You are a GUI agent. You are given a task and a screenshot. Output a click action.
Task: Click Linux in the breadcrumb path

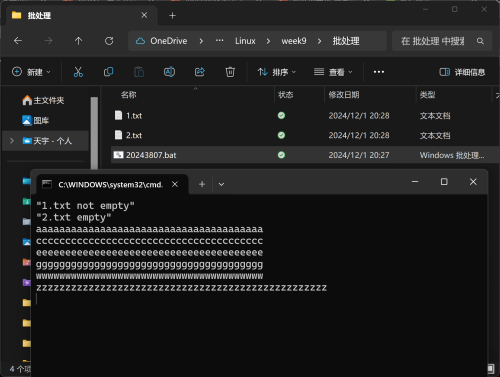[245, 41]
